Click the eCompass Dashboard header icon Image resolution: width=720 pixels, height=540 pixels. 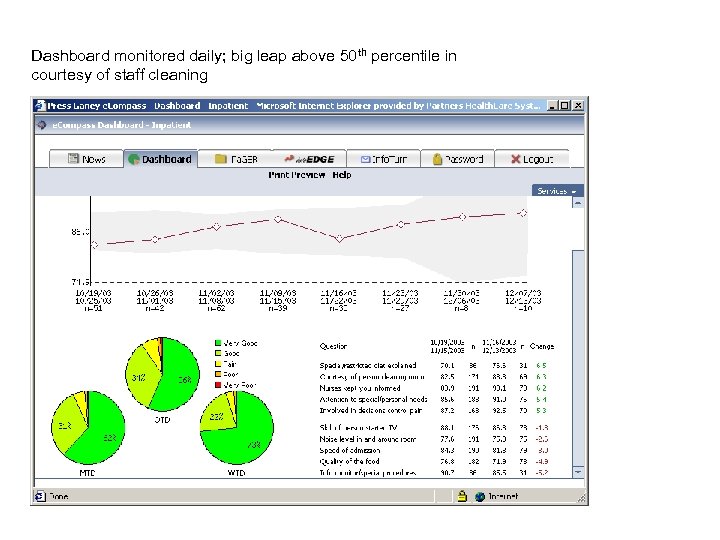42,125
